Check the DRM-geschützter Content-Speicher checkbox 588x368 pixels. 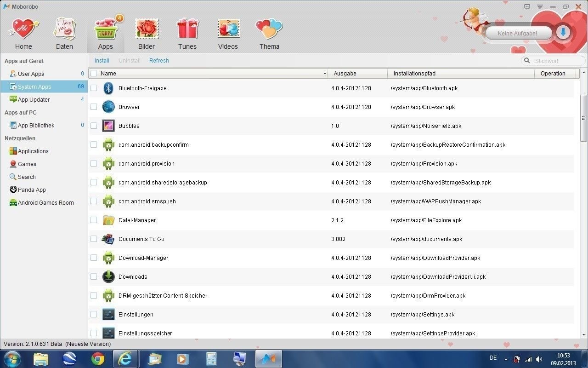tap(94, 295)
